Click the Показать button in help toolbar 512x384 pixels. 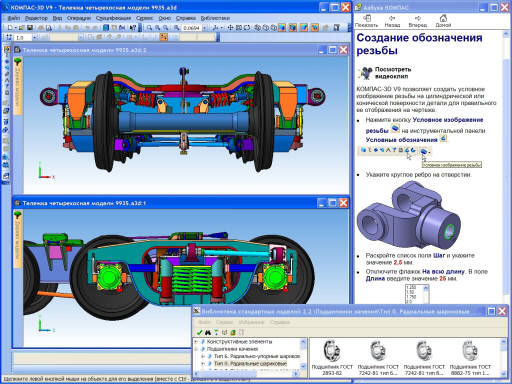[x=366, y=21]
